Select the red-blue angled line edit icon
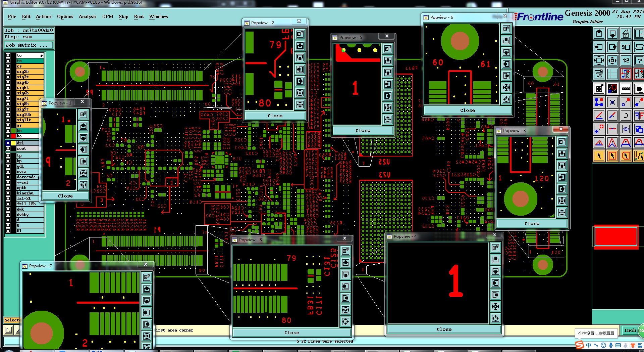644x352 pixels. (x=599, y=116)
